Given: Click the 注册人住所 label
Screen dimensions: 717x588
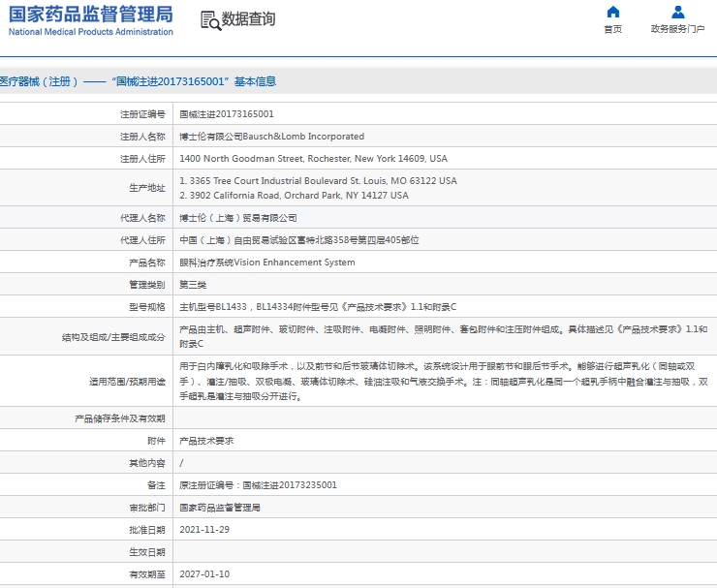Looking at the screenshot, I should coord(142,159).
